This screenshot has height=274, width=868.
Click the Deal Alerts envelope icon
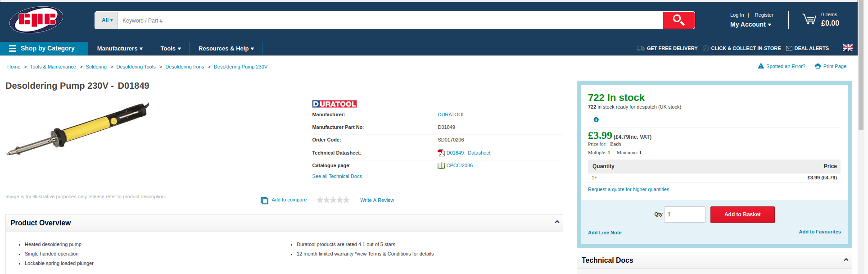(x=789, y=48)
